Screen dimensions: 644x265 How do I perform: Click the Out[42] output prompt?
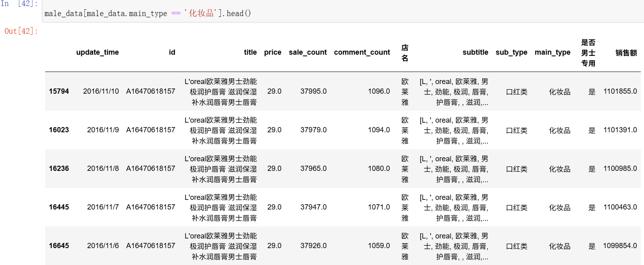click(x=21, y=31)
